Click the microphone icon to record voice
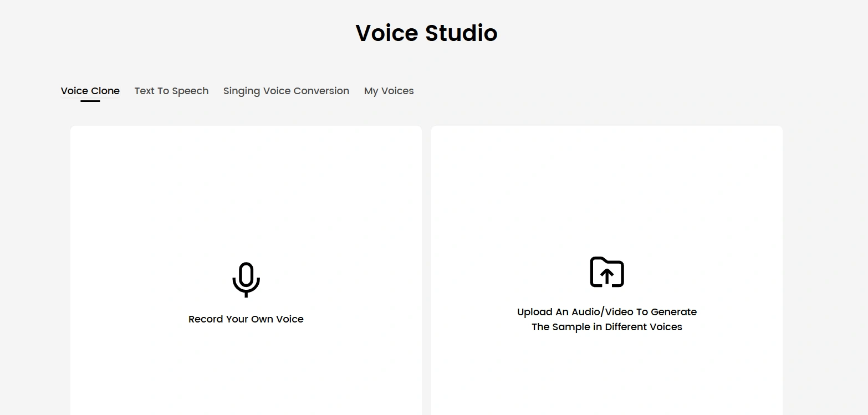 pos(246,279)
